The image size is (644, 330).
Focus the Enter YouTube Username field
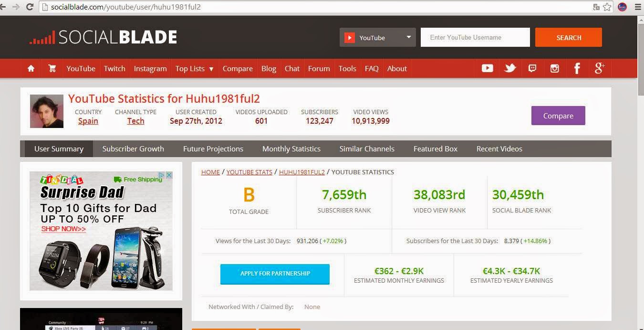[x=475, y=37]
